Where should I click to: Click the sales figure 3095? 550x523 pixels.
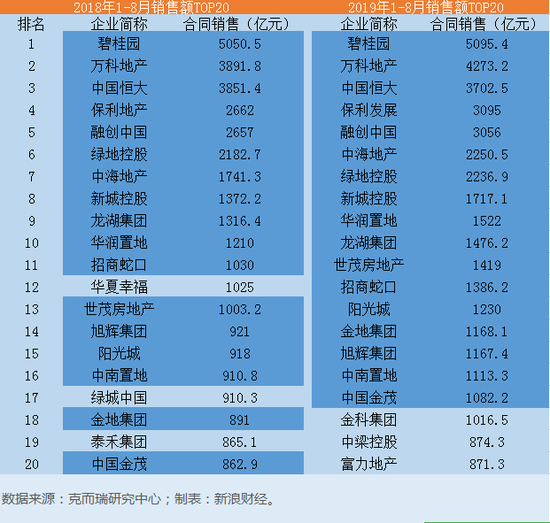487,110
